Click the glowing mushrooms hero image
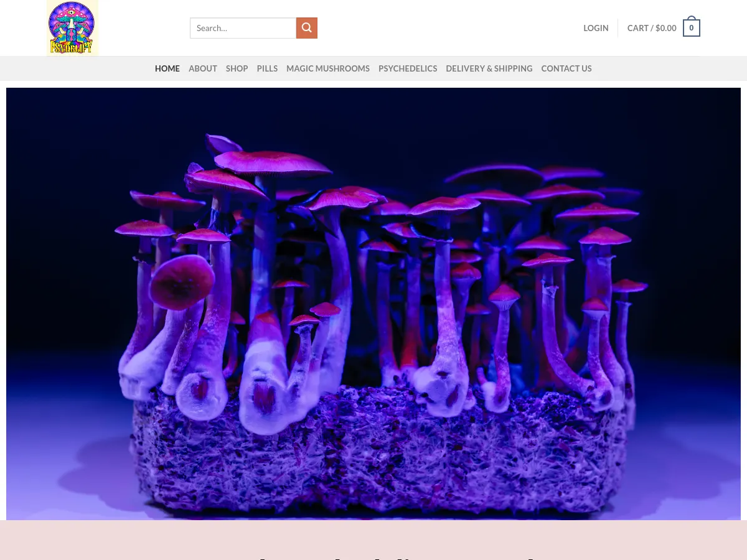This screenshot has width=747, height=560. click(374, 305)
